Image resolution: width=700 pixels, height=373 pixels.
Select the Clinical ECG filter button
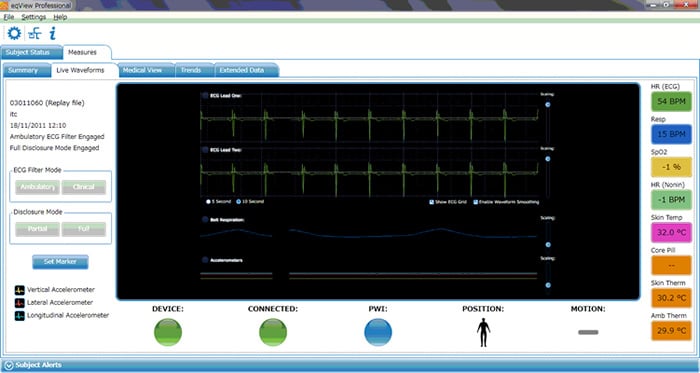[84, 187]
